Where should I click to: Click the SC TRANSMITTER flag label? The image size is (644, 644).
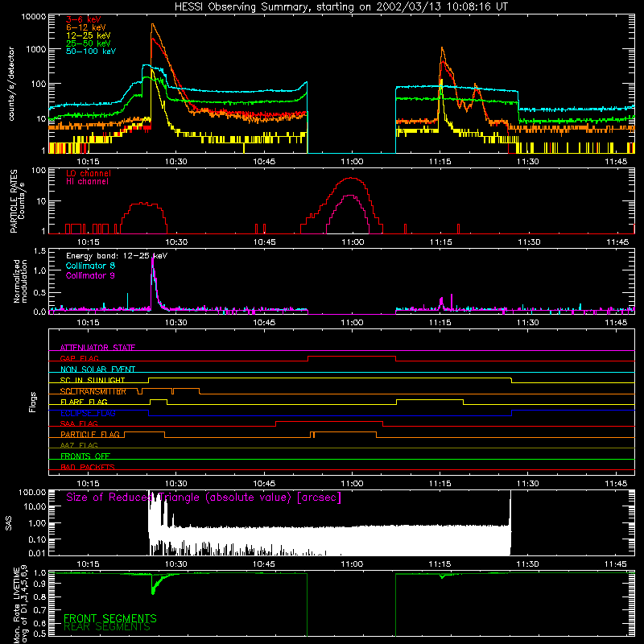pos(93,391)
